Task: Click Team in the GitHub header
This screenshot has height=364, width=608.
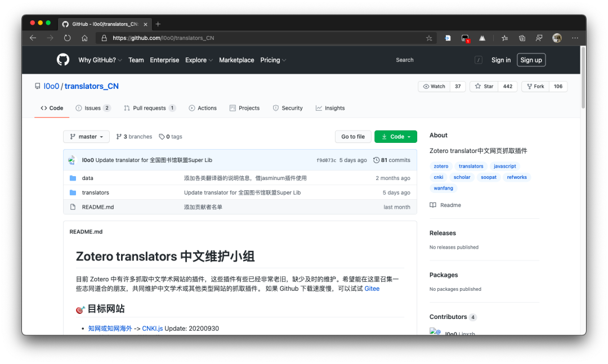Action: pos(136,60)
